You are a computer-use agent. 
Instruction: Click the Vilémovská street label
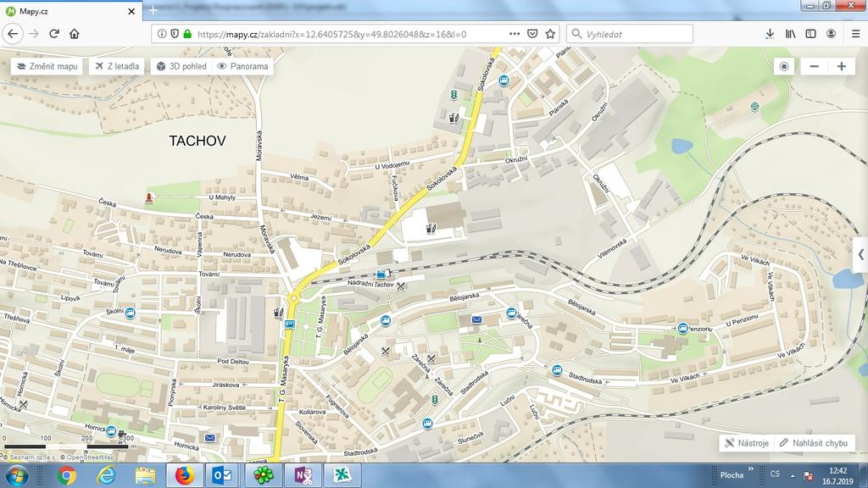coord(613,250)
